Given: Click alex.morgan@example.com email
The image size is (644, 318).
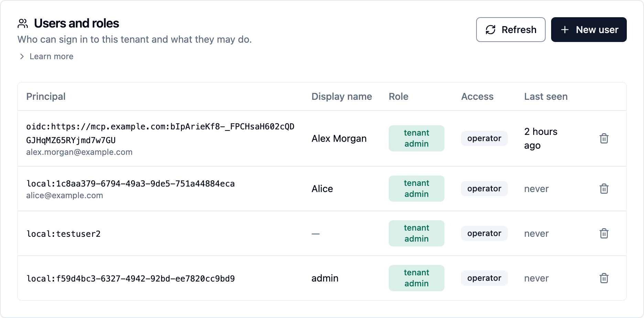Looking at the screenshot, I should (79, 152).
